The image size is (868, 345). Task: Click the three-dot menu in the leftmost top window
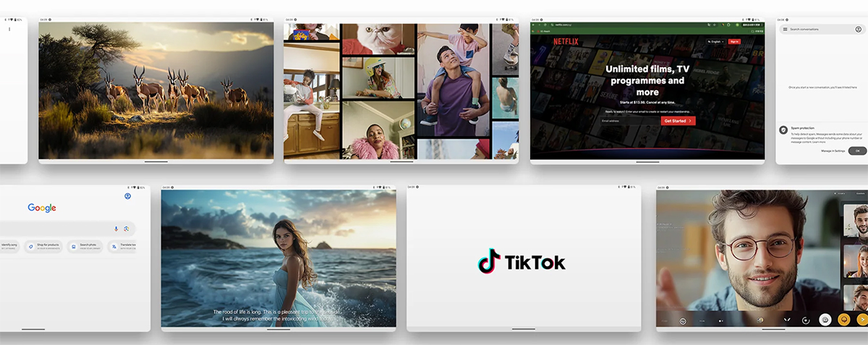(x=9, y=29)
